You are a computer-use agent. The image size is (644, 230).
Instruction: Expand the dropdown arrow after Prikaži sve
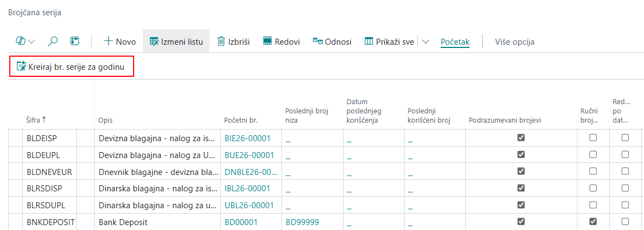(425, 41)
